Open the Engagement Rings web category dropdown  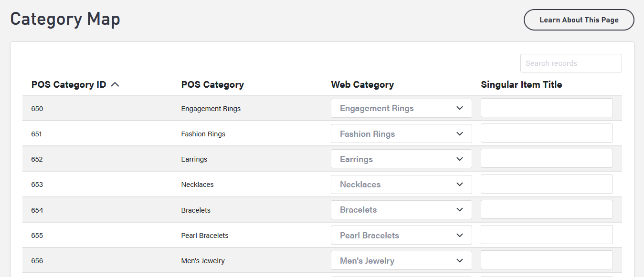tap(401, 108)
